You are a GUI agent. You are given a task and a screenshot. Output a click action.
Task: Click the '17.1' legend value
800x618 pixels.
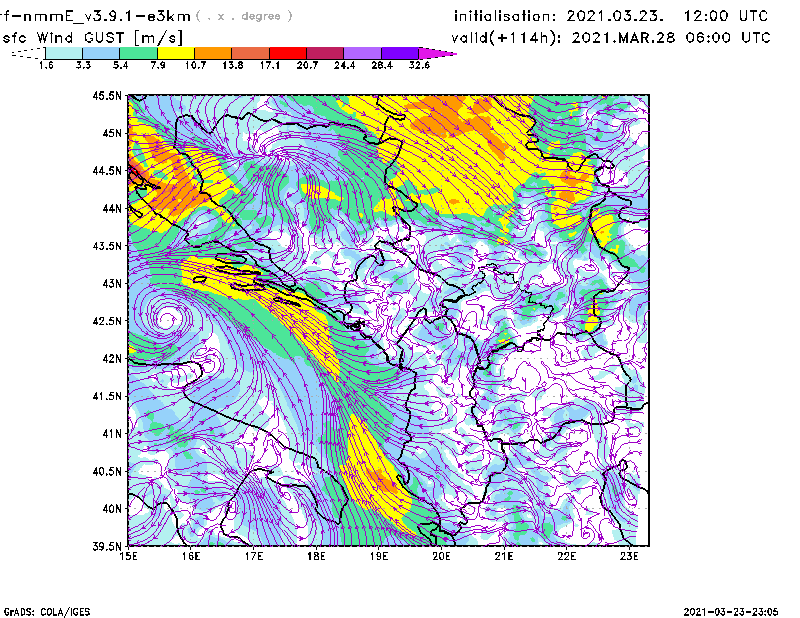(269, 65)
